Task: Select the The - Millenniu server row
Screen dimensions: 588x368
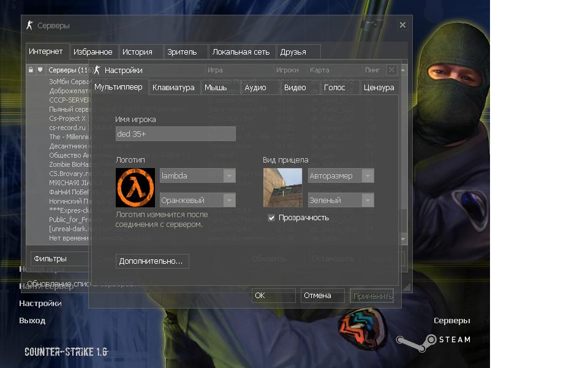Action: [x=70, y=137]
